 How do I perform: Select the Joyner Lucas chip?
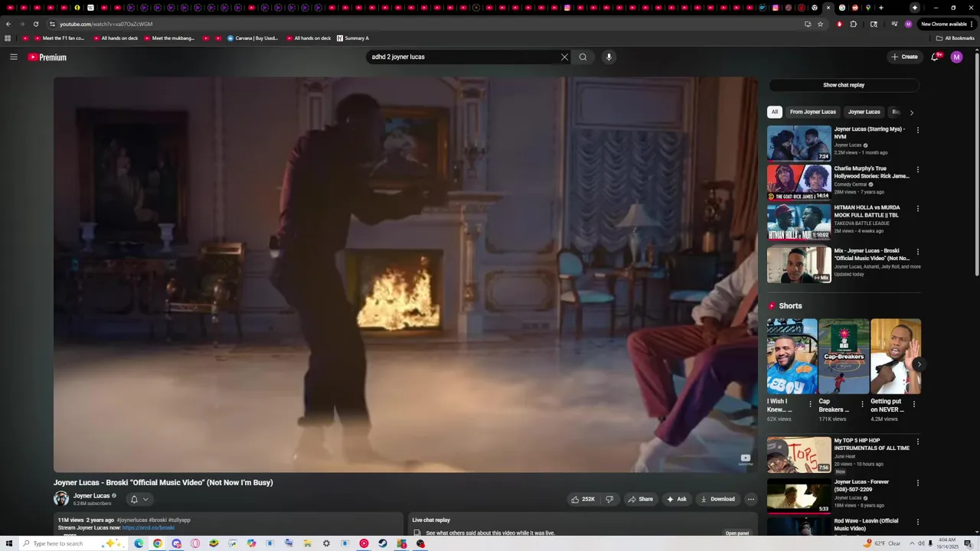tap(864, 112)
